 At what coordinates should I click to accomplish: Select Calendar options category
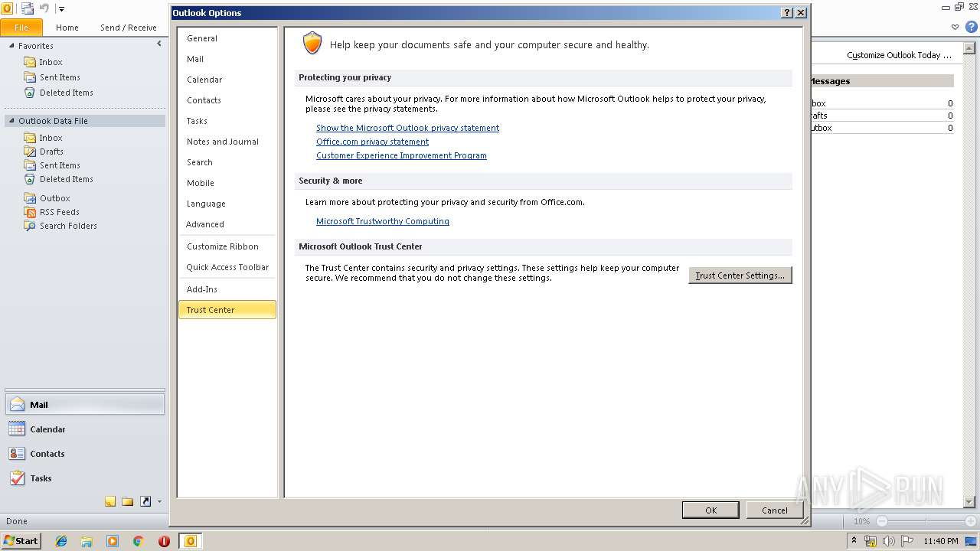227,80
